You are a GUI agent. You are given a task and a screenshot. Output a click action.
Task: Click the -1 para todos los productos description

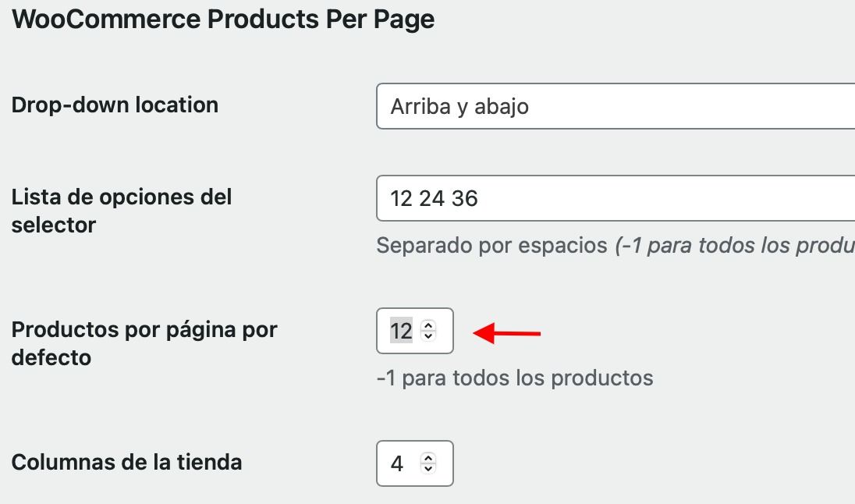pyautogui.click(x=515, y=378)
